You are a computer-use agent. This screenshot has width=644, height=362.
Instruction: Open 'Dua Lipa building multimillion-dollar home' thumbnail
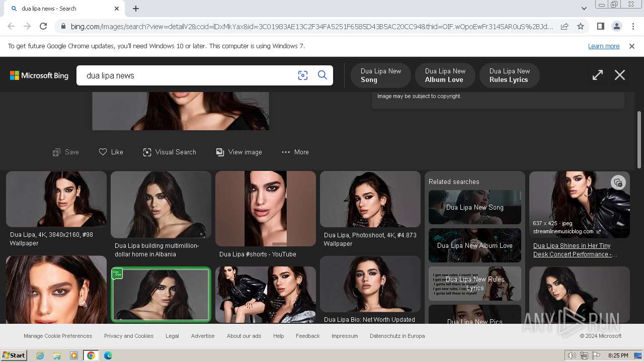pos(161,205)
